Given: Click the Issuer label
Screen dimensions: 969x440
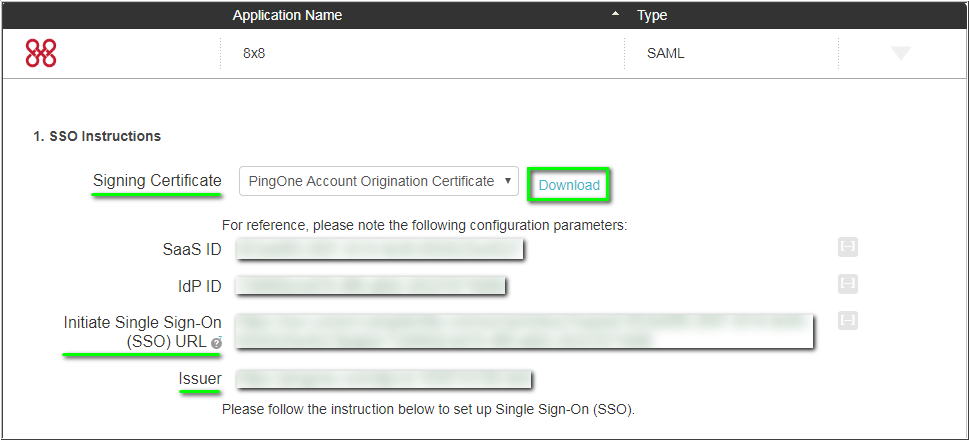Looking at the screenshot, I should click(x=200, y=379).
